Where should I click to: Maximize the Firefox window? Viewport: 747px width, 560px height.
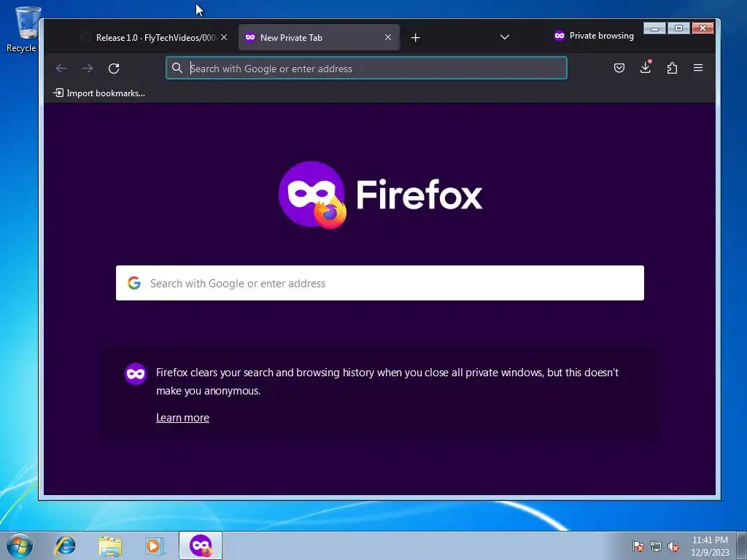pyautogui.click(x=678, y=28)
